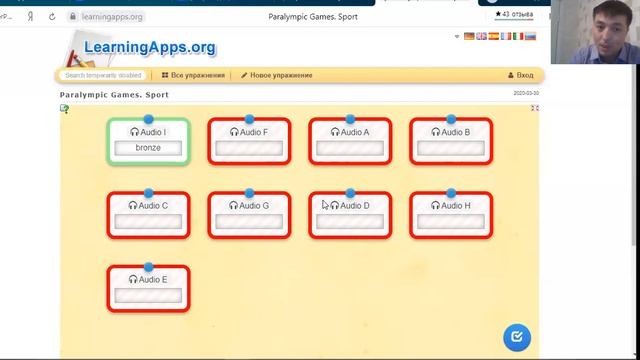640x360 pixels.
Task: Switch site language to Russian flag
Action: 531,36
